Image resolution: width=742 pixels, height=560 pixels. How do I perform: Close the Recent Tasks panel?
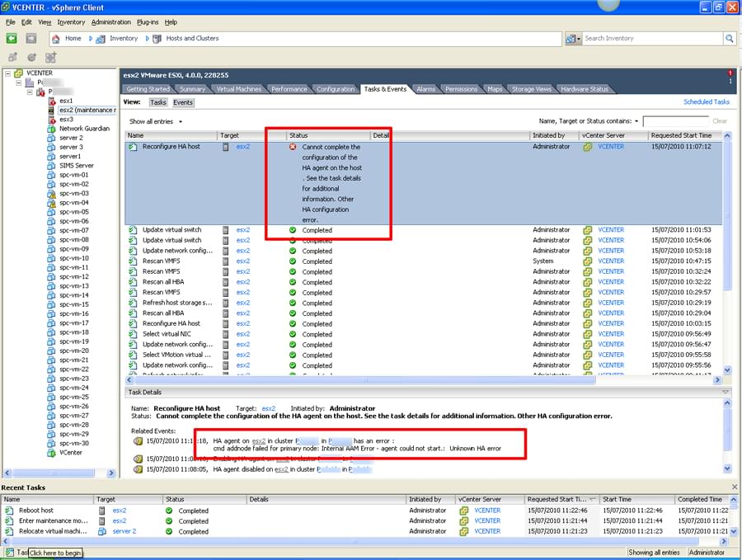735,487
